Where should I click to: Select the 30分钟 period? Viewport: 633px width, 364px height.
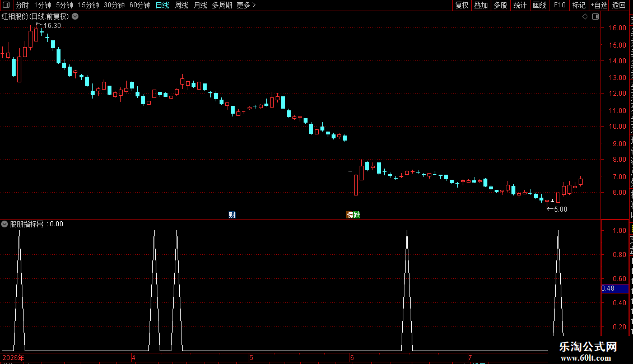pos(114,5)
